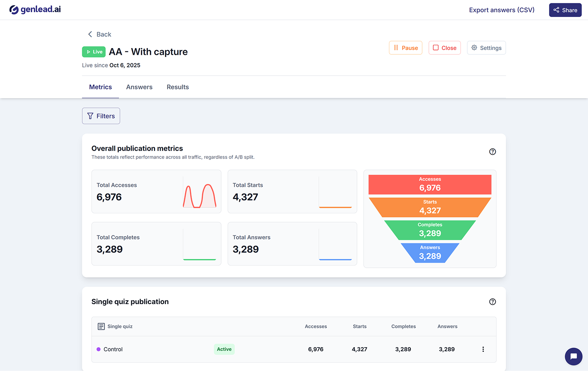Open the help tooltip for Overall publication metrics

pos(492,151)
